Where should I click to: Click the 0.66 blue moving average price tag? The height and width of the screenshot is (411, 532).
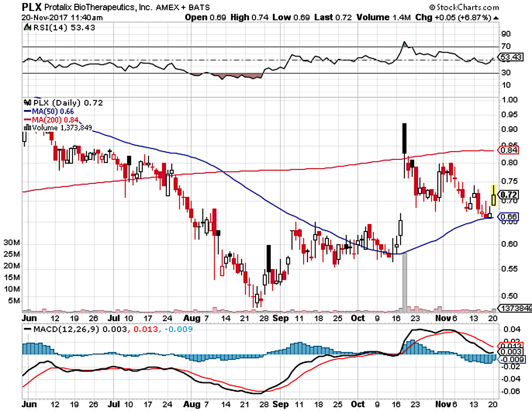pyautogui.click(x=509, y=217)
